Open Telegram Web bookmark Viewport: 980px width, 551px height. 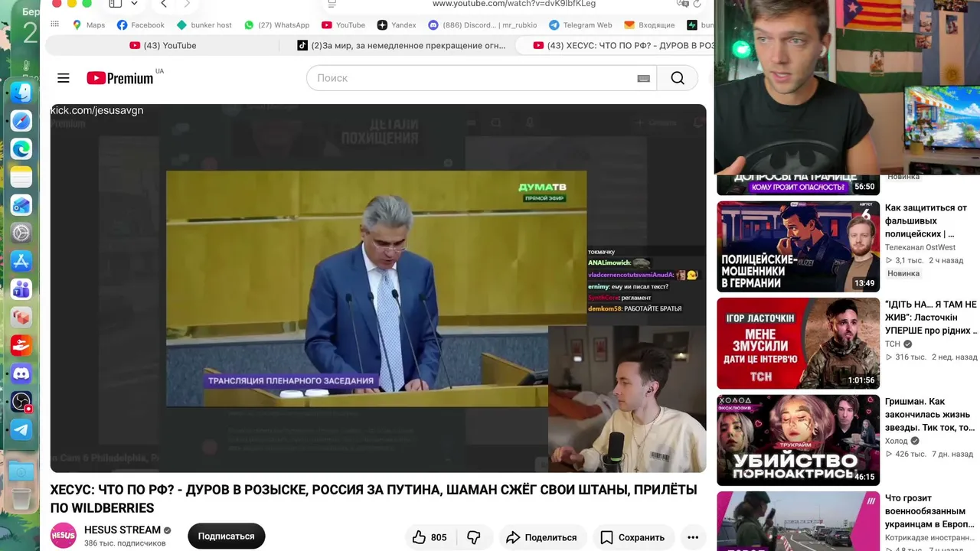[580, 25]
